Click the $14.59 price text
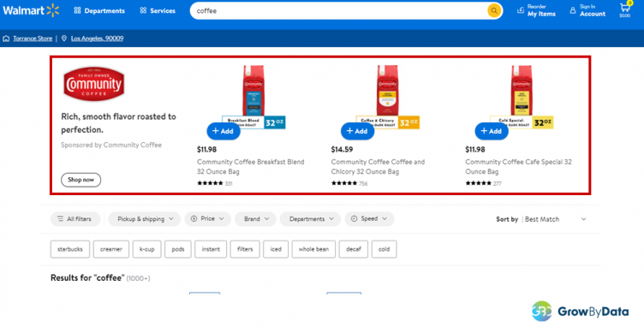 coord(342,150)
